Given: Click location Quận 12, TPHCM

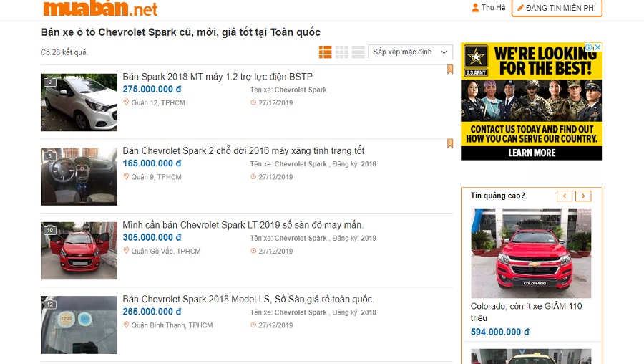Looking at the screenshot, I should [158, 103].
